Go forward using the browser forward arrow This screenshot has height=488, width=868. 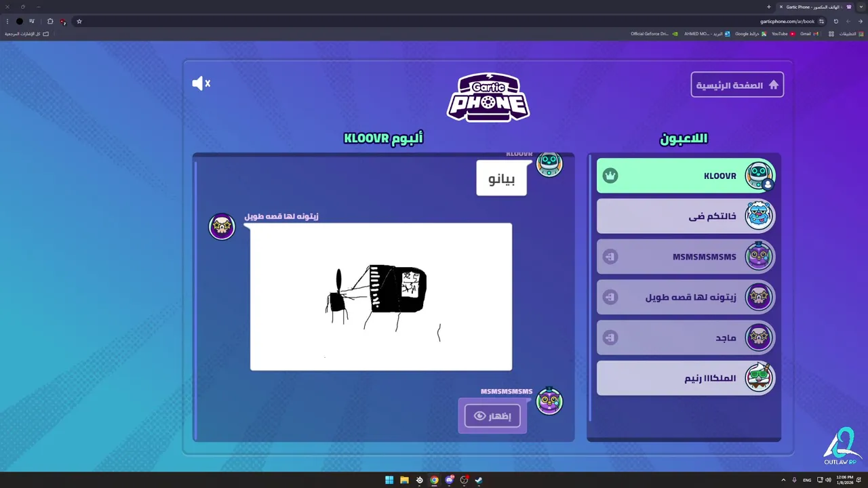pos(848,21)
